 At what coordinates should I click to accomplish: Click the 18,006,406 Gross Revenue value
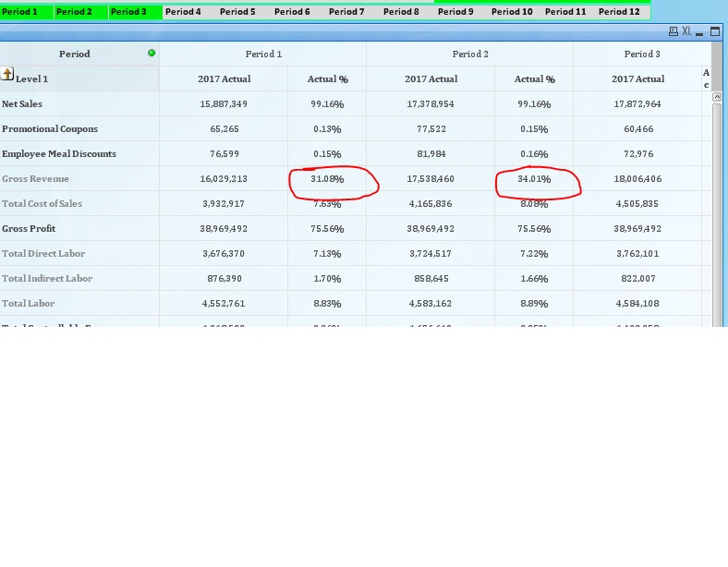tap(638, 178)
